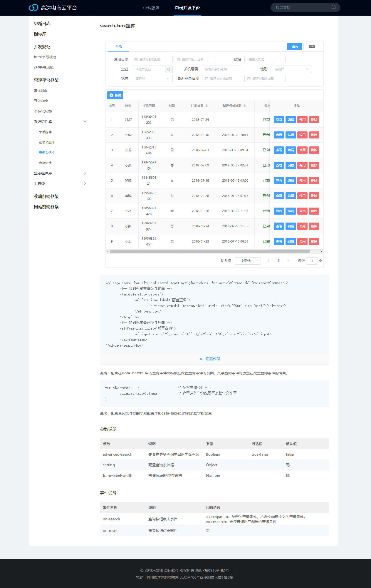
Task: Open the 状态 dropdown
Action: tap(152, 78)
